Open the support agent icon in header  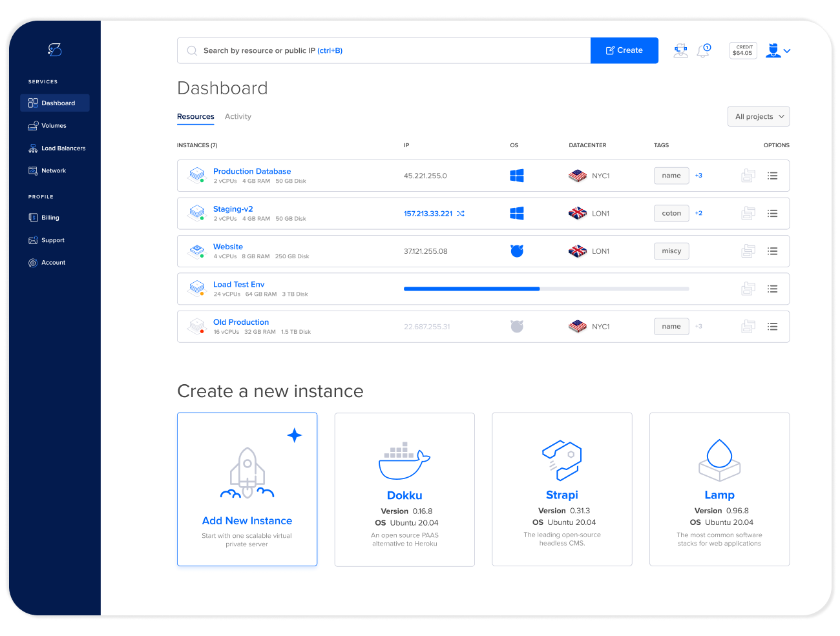681,50
